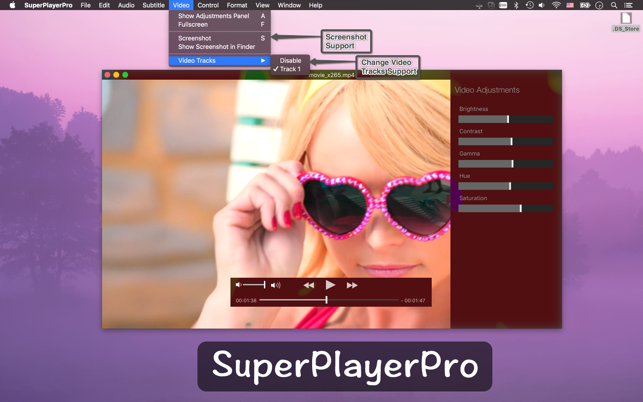Select Disable in Video Tracks submenu
The width and height of the screenshot is (643, 402).
pyautogui.click(x=290, y=60)
